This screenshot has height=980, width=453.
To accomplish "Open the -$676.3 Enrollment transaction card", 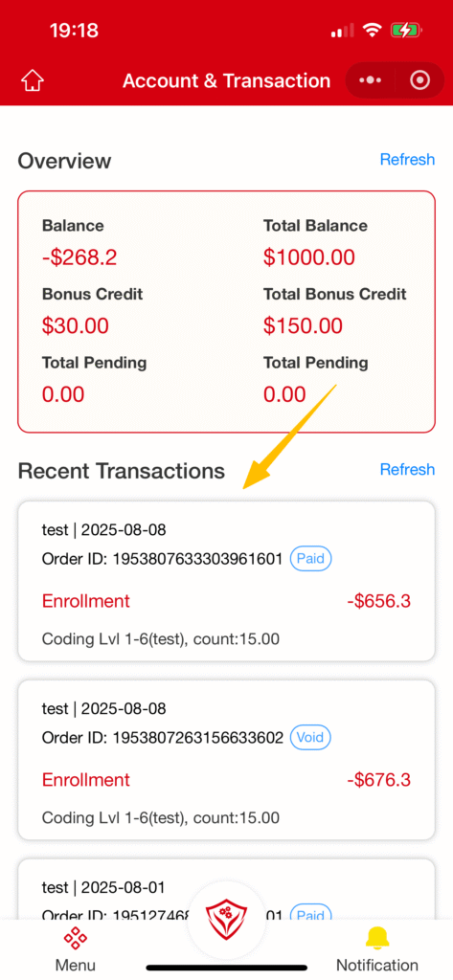I will pyautogui.click(x=226, y=759).
